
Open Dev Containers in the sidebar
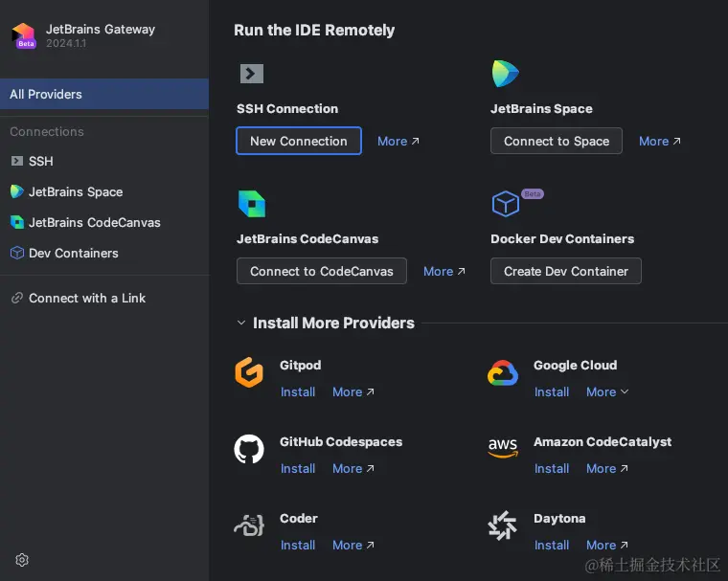click(73, 253)
